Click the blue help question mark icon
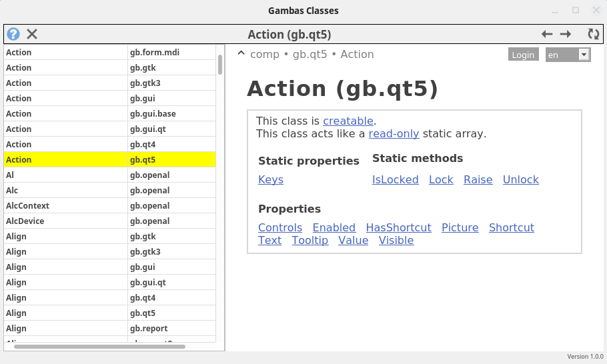607x364 pixels. (13, 34)
